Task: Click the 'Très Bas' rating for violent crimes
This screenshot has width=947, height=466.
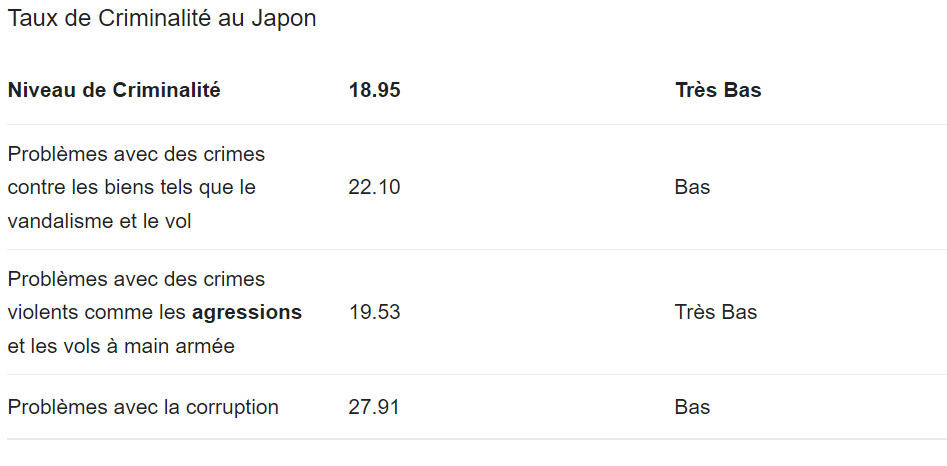Action: point(716,312)
